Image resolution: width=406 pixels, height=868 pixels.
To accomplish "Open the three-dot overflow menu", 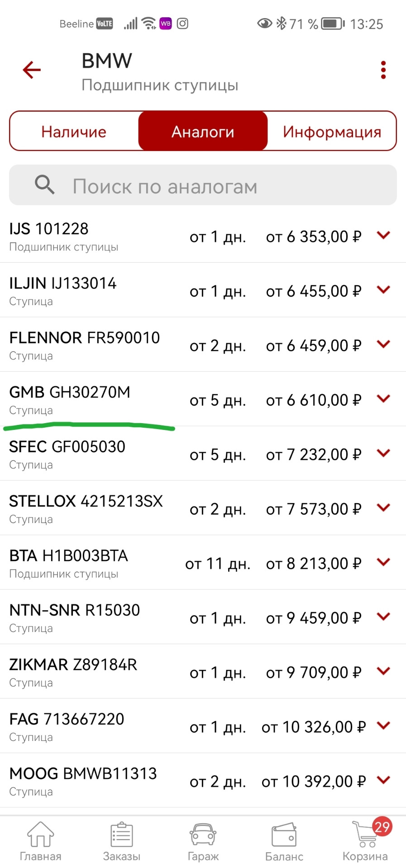I will [x=383, y=70].
